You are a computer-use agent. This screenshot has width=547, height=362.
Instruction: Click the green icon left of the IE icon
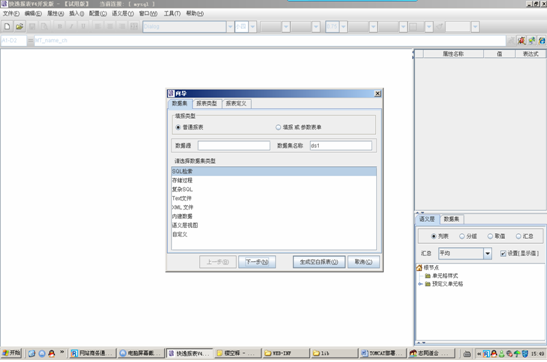click(532, 40)
